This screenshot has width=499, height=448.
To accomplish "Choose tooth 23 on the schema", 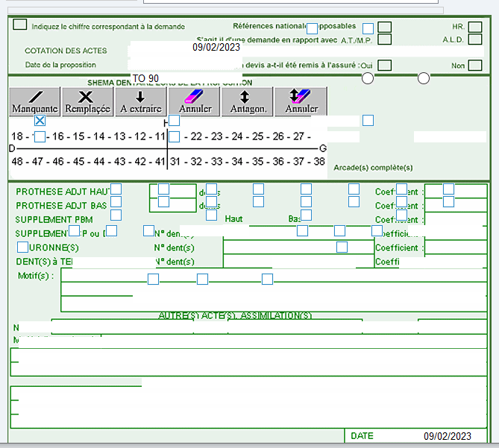I will tap(217, 136).
